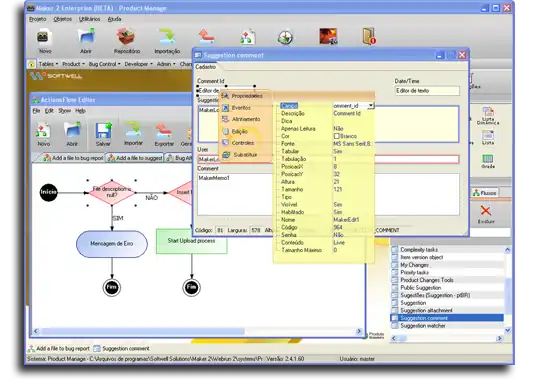538x392 pixels.
Task: Open the Fluxos tab
Action: [x=484, y=193]
